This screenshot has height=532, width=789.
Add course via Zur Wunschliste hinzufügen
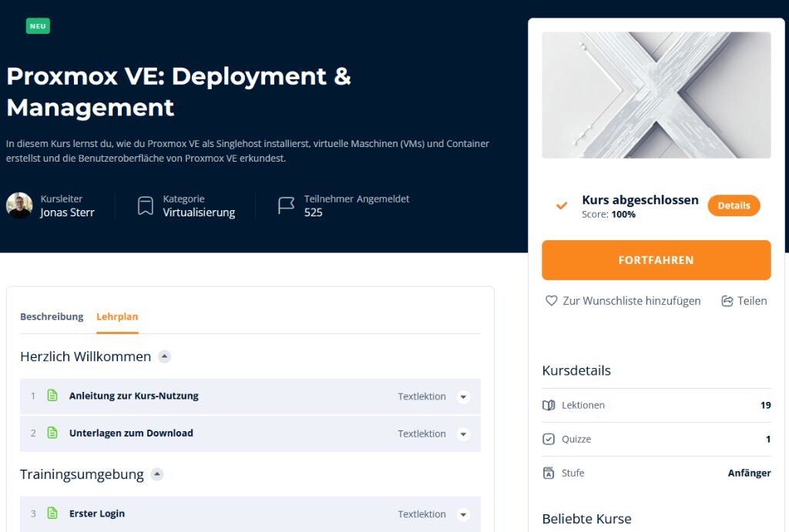pyautogui.click(x=632, y=301)
